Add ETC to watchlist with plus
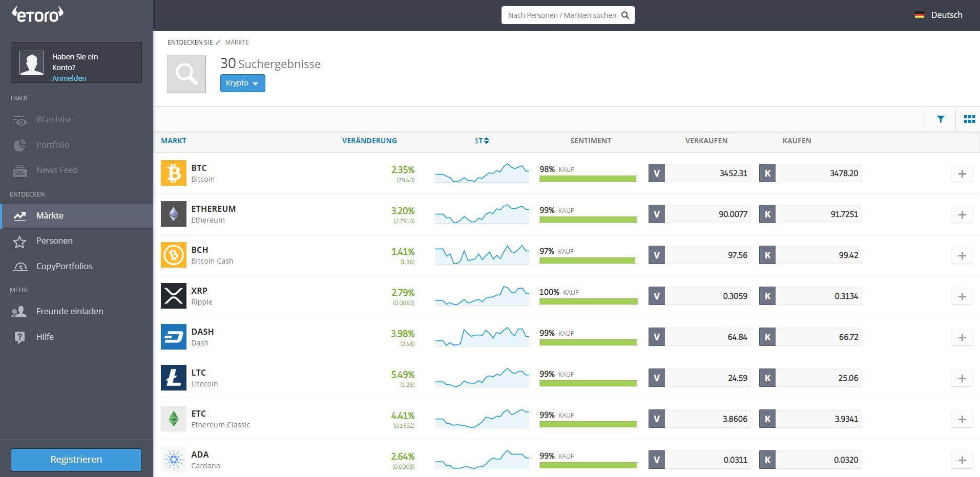980x477 pixels. pyautogui.click(x=962, y=419)
